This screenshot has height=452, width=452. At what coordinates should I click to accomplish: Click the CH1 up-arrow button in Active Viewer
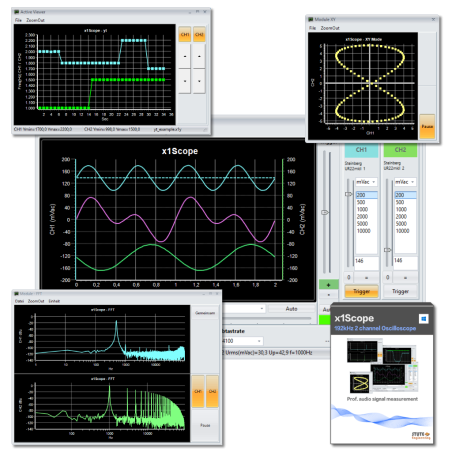coord(185,56)
